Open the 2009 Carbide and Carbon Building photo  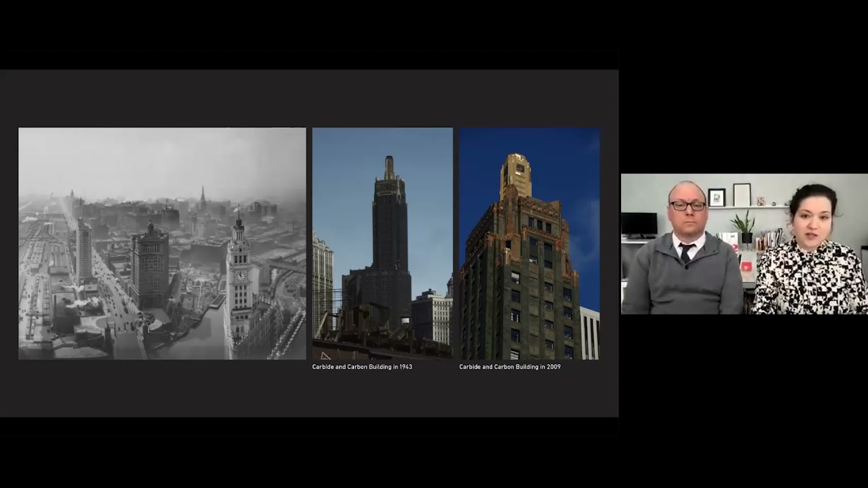[x=530, y=243]
